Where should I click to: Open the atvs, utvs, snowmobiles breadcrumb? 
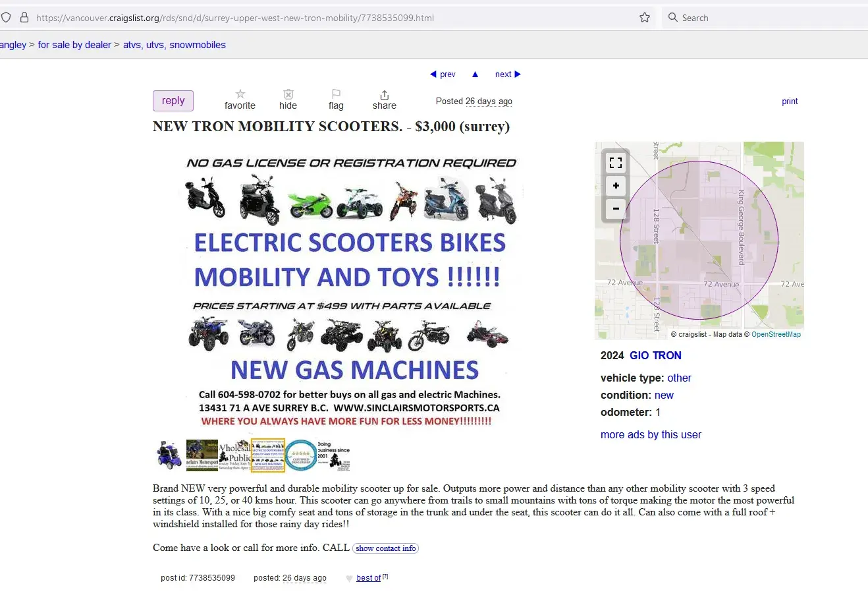tap(175, 45)
